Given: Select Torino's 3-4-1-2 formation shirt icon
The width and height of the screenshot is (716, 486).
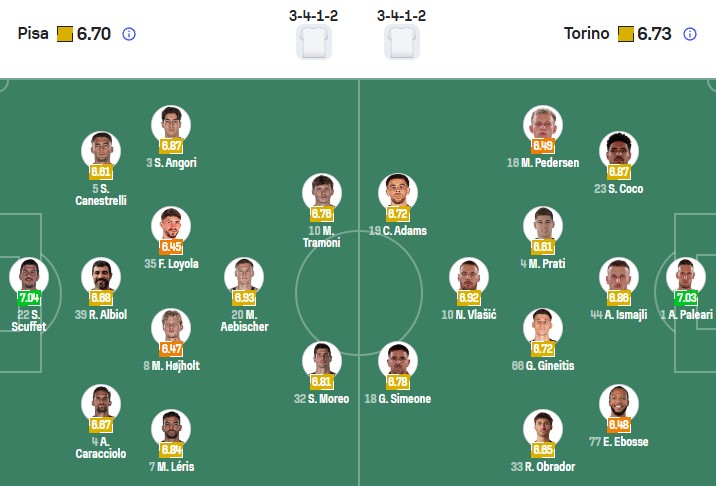Looking at the screenshot, I should [x=402, y=43].
